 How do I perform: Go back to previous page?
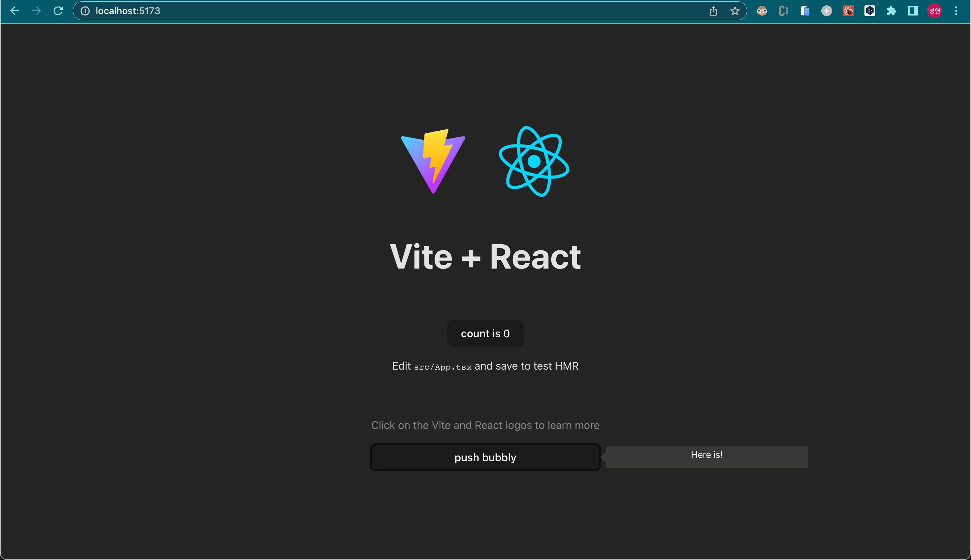click(14, 11)
